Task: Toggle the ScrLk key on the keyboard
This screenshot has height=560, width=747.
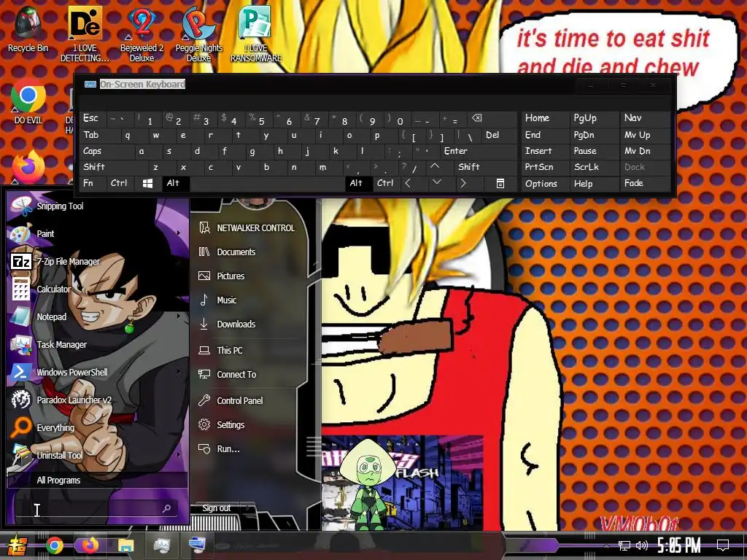Action: pyautogui.click(x=594, y=167)
